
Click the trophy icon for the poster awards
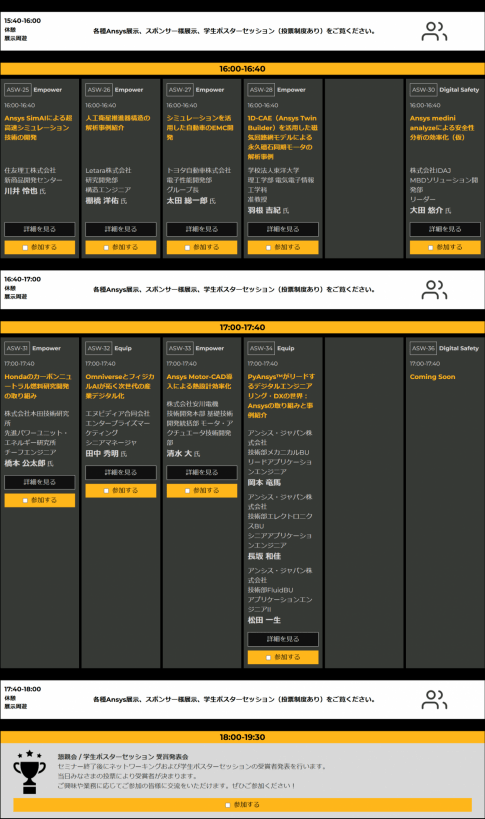coord(29,771)
